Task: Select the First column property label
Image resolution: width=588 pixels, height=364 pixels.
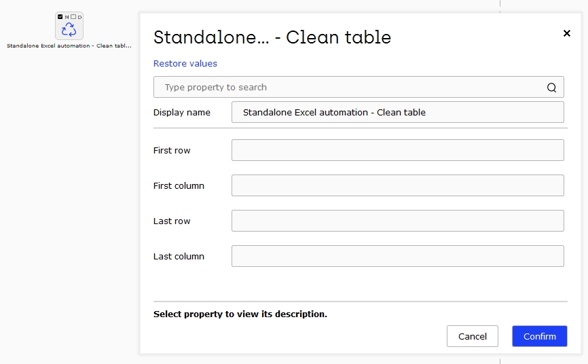Action: point(179,186)
